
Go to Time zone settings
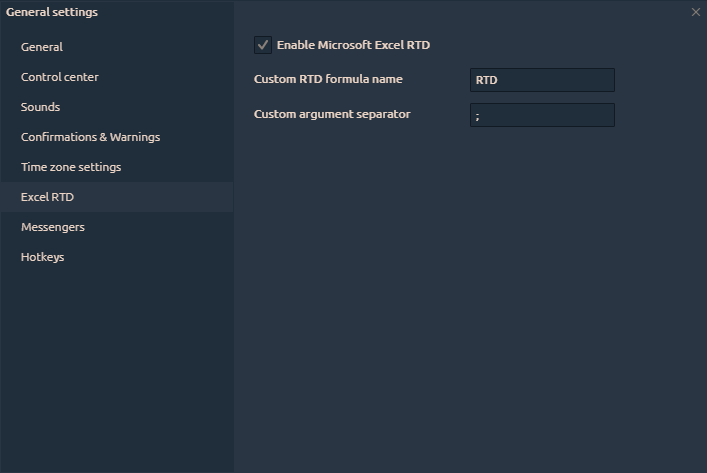tap(71, 167)
